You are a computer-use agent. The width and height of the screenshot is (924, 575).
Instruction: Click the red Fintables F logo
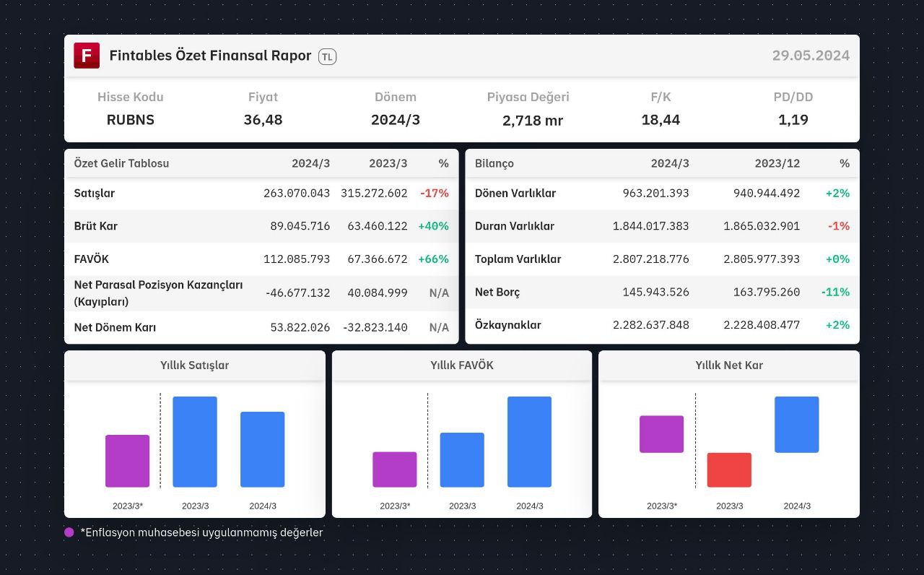point(87,56)
